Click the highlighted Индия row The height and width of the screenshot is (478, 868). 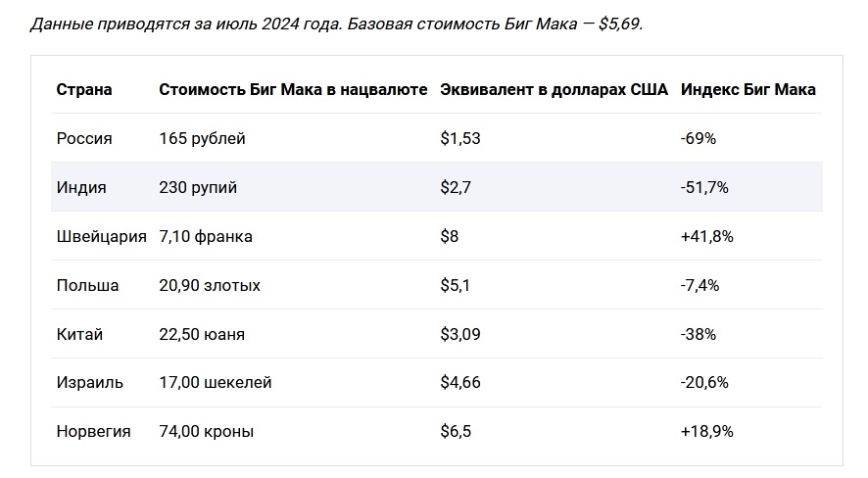click(437, 187)
